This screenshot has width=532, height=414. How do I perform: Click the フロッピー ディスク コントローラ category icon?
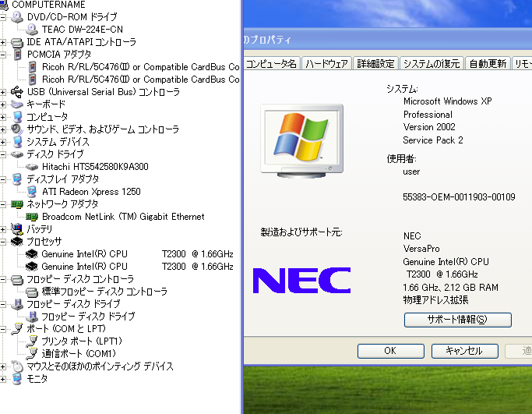pos(17,279)
